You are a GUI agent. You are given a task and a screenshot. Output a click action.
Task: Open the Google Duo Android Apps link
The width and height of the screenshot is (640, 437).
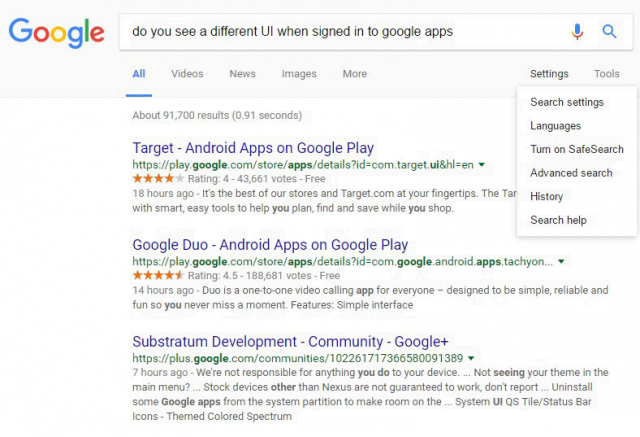click(x=270, y=245)
